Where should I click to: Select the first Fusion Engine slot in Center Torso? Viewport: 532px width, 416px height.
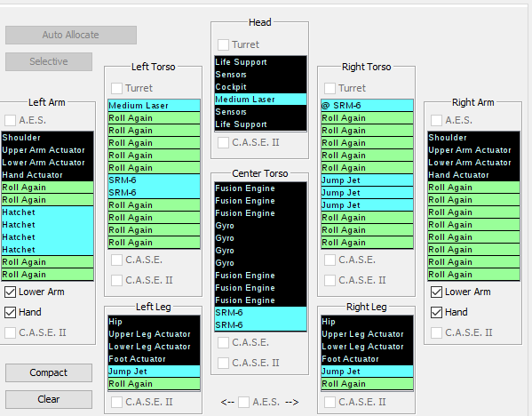pyautogui.click(x=260, y=188)
